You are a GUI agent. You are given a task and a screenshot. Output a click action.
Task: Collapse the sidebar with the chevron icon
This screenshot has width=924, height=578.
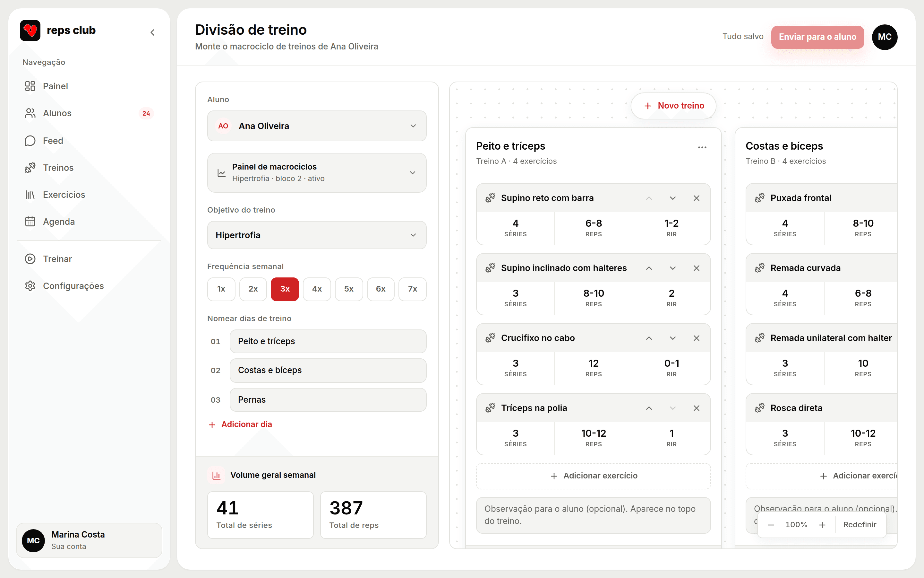point(152,32)
